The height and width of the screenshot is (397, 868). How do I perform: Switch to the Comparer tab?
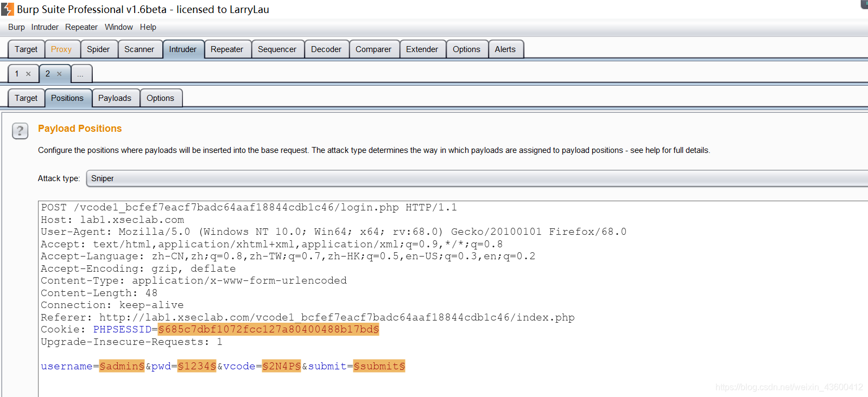tap(373, 49)
